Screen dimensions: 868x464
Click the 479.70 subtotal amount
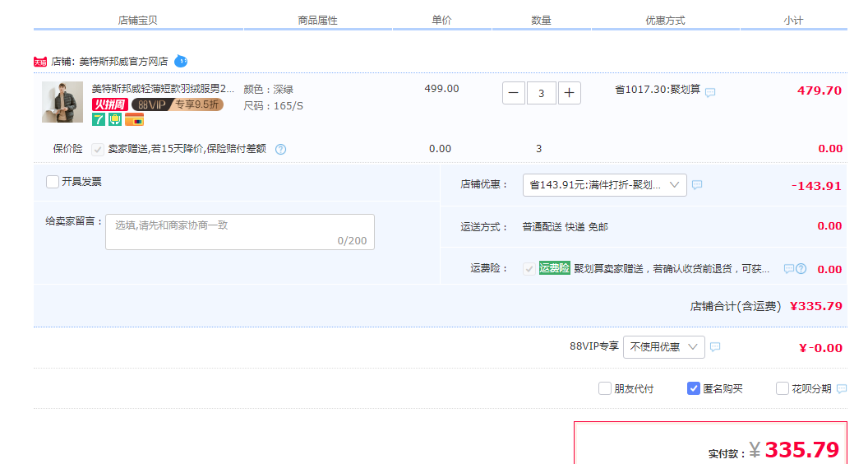point(820,91)
